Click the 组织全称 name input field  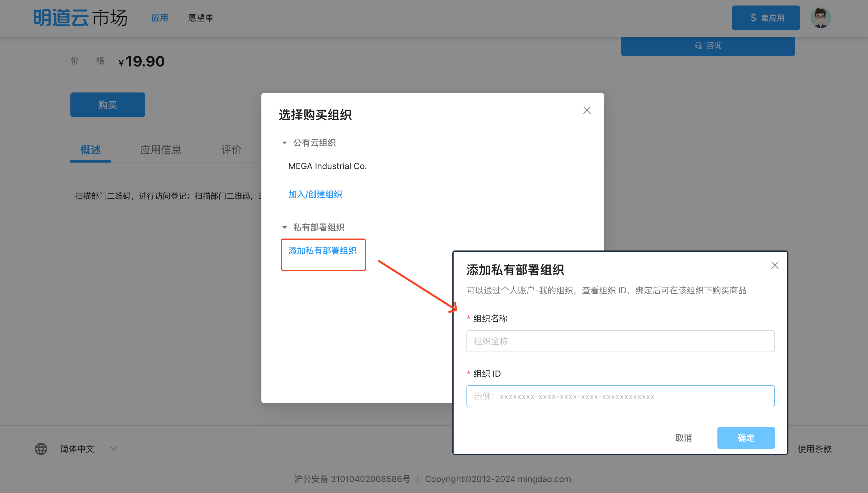[x=620, y=341]
